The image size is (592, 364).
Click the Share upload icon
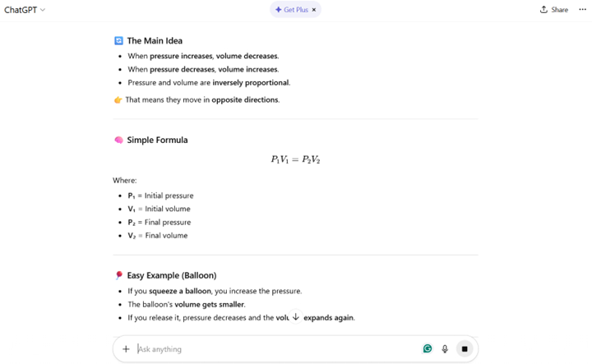(x=543, y=10)
